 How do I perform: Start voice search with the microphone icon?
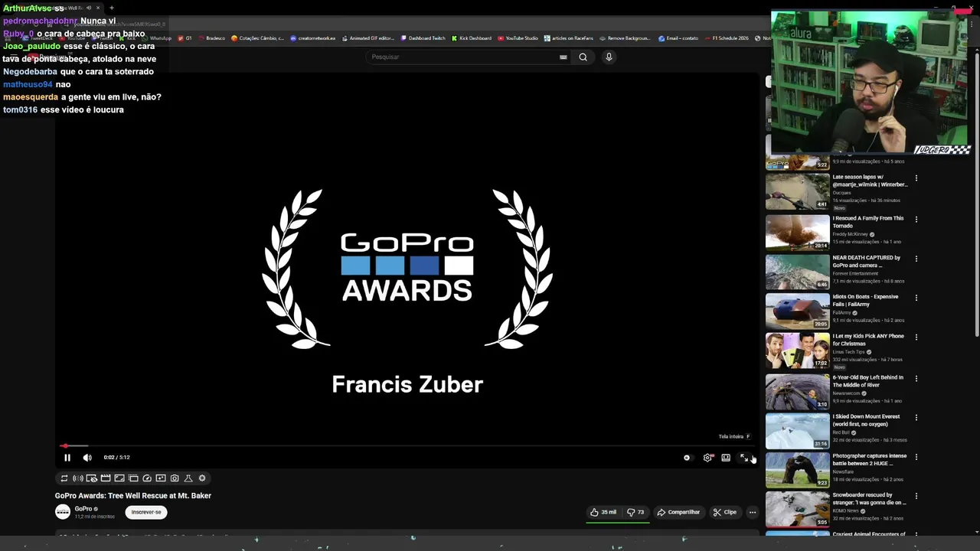[609, 57]
